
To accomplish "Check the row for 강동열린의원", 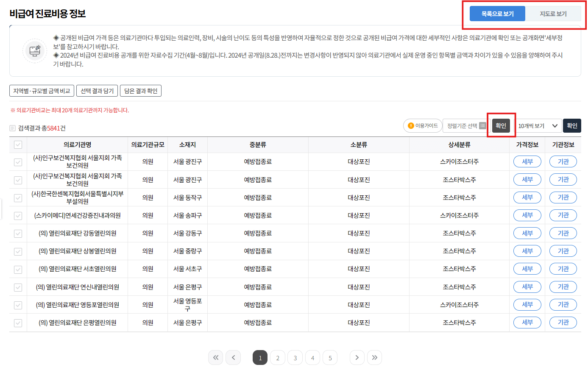I will point(17,233).
